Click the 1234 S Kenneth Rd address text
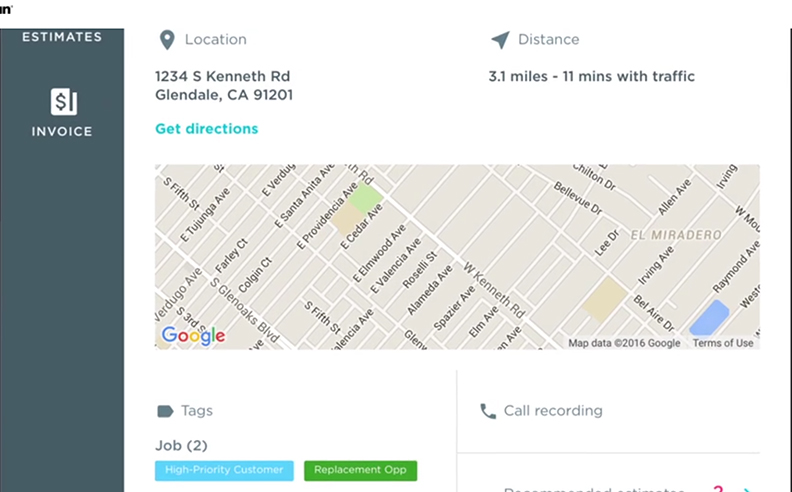Viewport: 792px width, 492px height. point(222,76)
